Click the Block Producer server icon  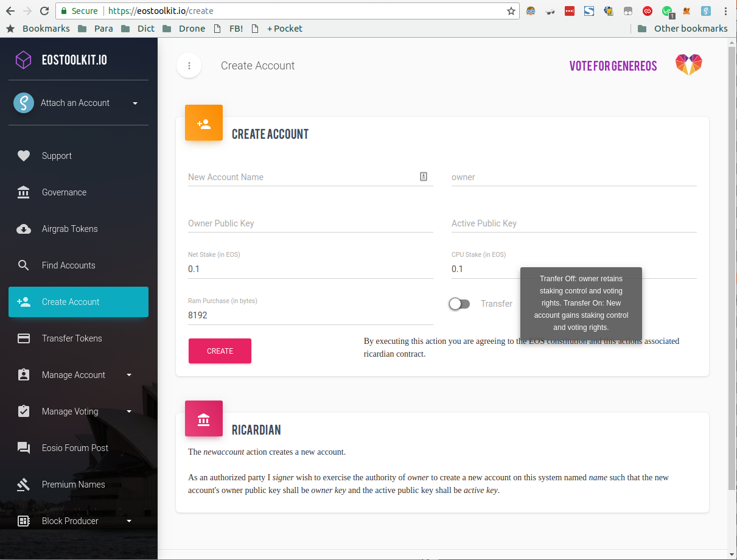pyautogui.click(x=24, y=521)
